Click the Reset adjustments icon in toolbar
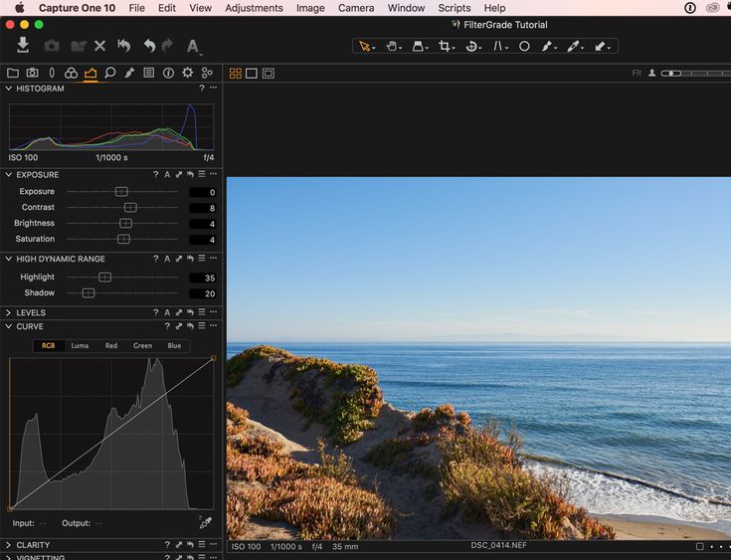The width and height of the screenshot is (731, 560). (124, 46)
